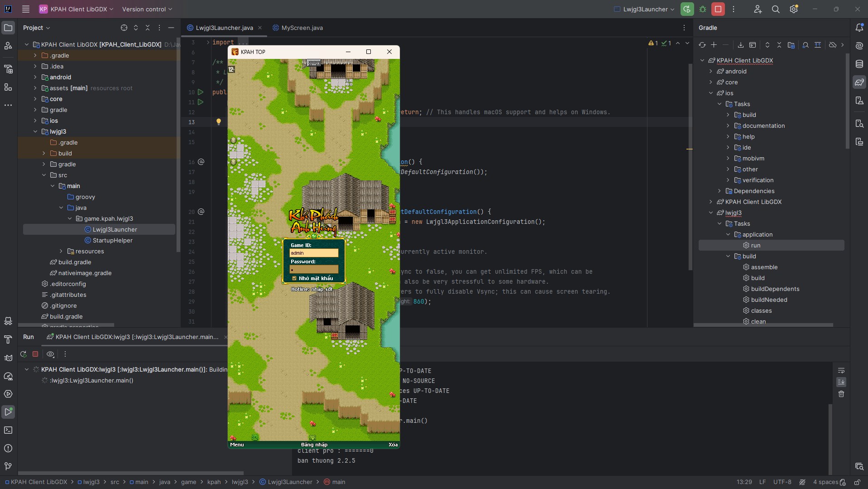
Task: Click the Game ID input field
Action: coord(314,253)
